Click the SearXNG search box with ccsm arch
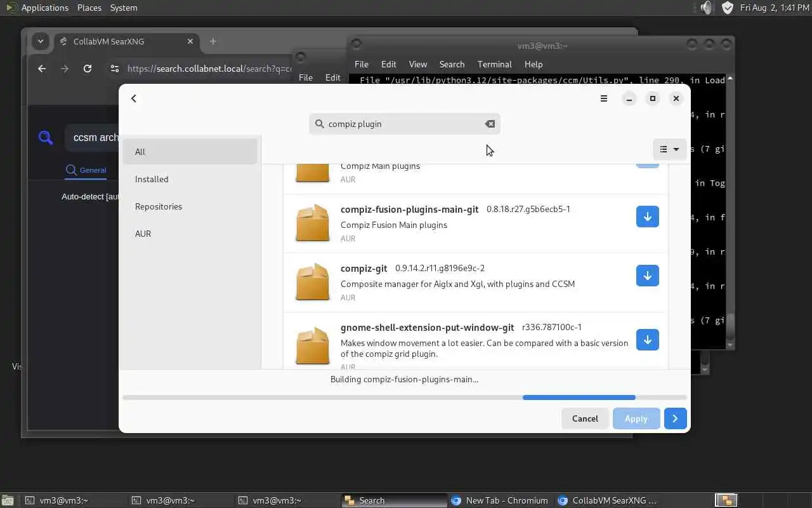Screen dimensions: 812x508 92,138
